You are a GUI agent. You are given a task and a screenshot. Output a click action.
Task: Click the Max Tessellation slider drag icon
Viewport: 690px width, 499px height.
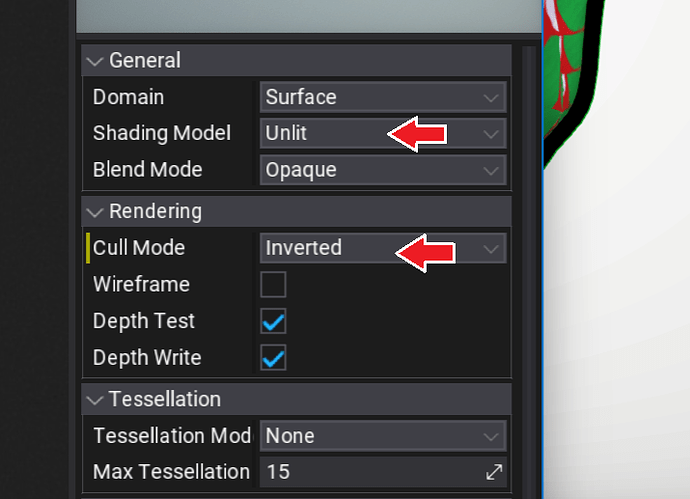(x=494, y=472)
